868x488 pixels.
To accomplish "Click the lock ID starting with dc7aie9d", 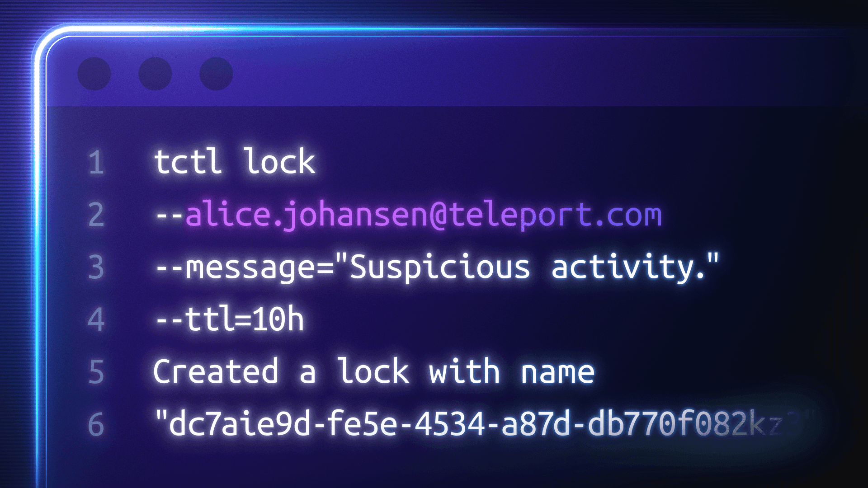I will (x=484, y=424).
